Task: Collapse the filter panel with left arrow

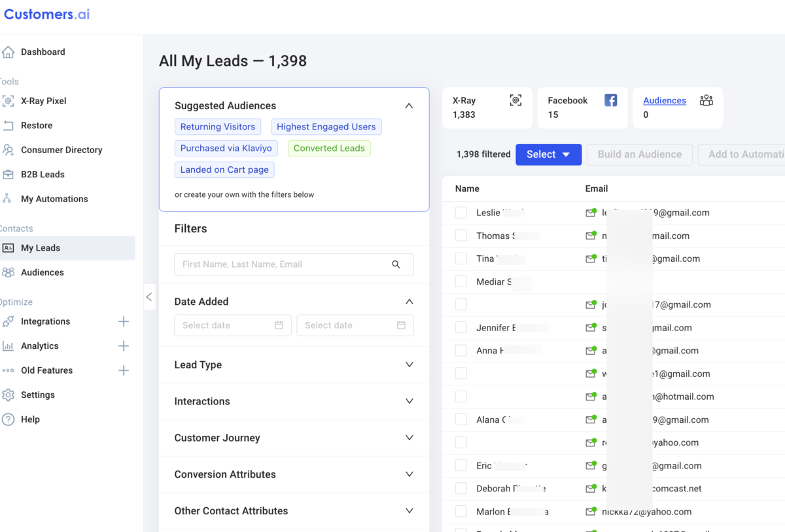Action: (x=149, y=297)
